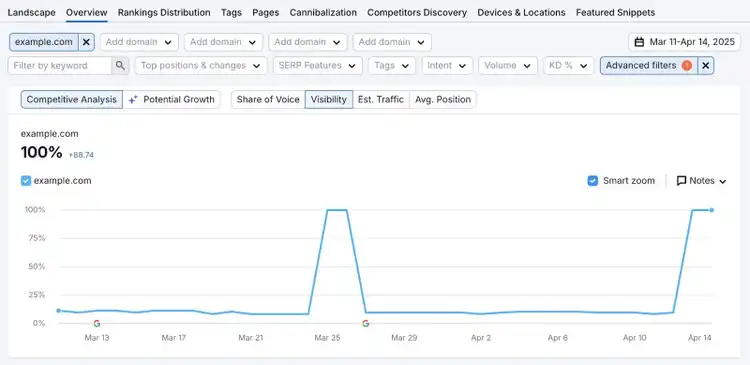Screen dimensions: 750x365
Task: Open the third Add domain dropdown
Action: (308, 42)
